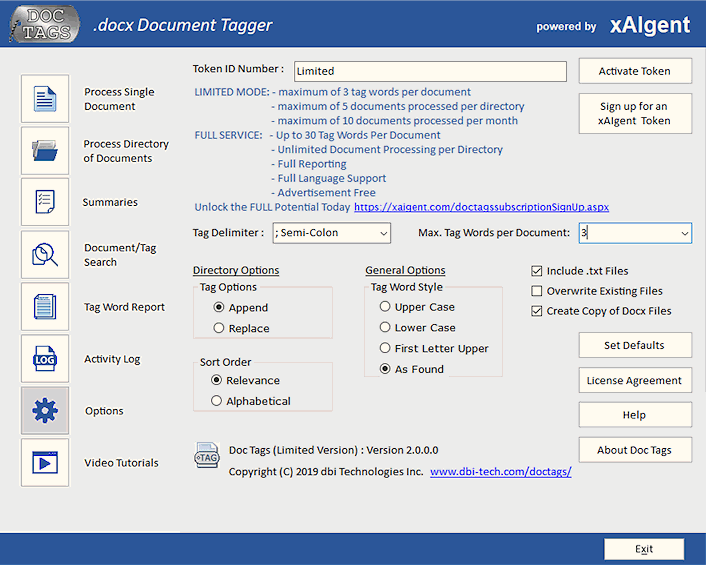Open the Summaries checklist icon

pos(45,202)
